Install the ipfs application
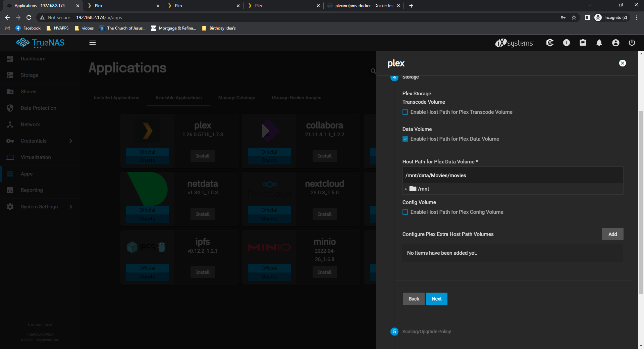Image resolution: width=644 pixels, height=349 pixels. (x=203, y=272)
